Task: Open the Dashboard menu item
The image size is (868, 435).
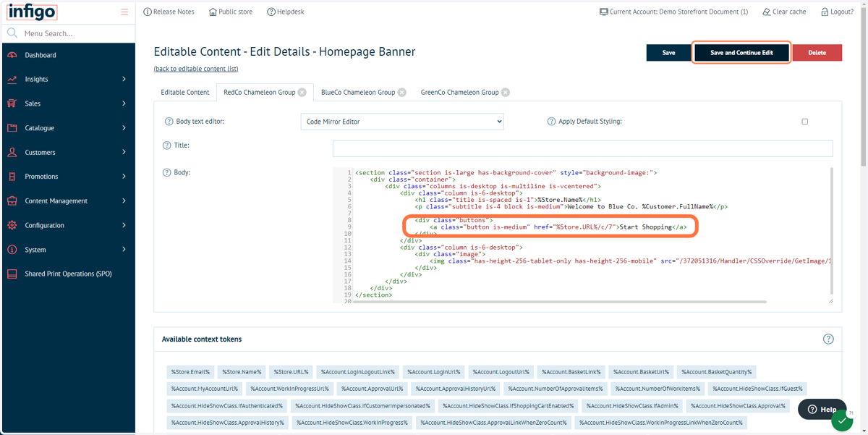Action: (x=69, y=55)
